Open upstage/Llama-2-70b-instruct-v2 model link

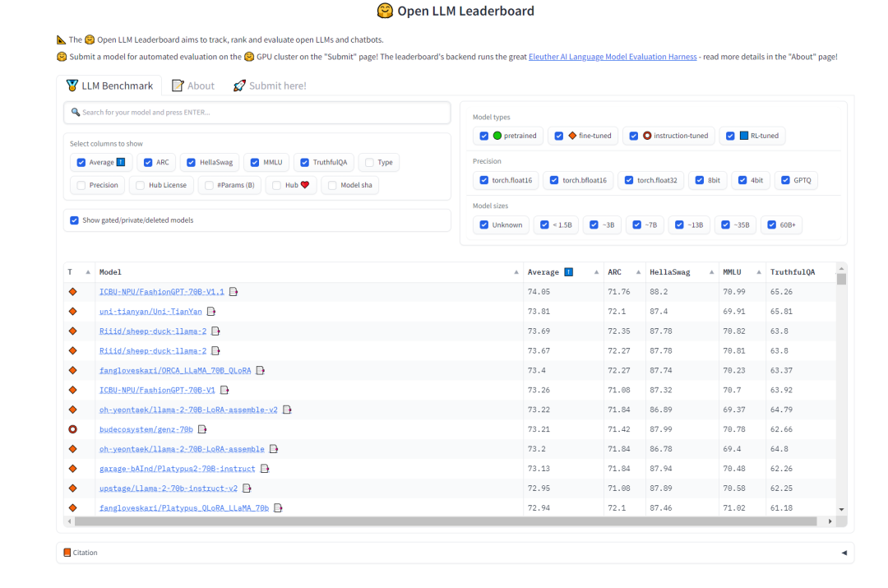(x=169, y=488)
